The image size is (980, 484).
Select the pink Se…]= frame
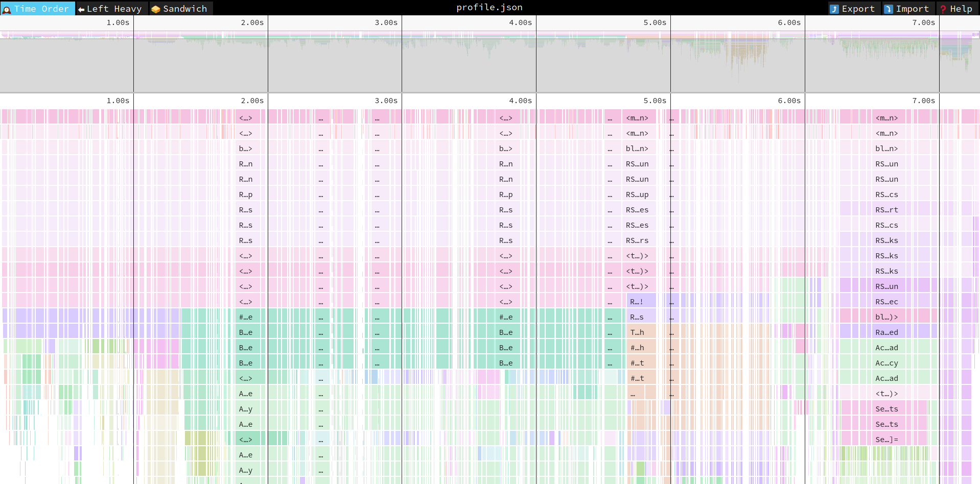tap(886, 440)
